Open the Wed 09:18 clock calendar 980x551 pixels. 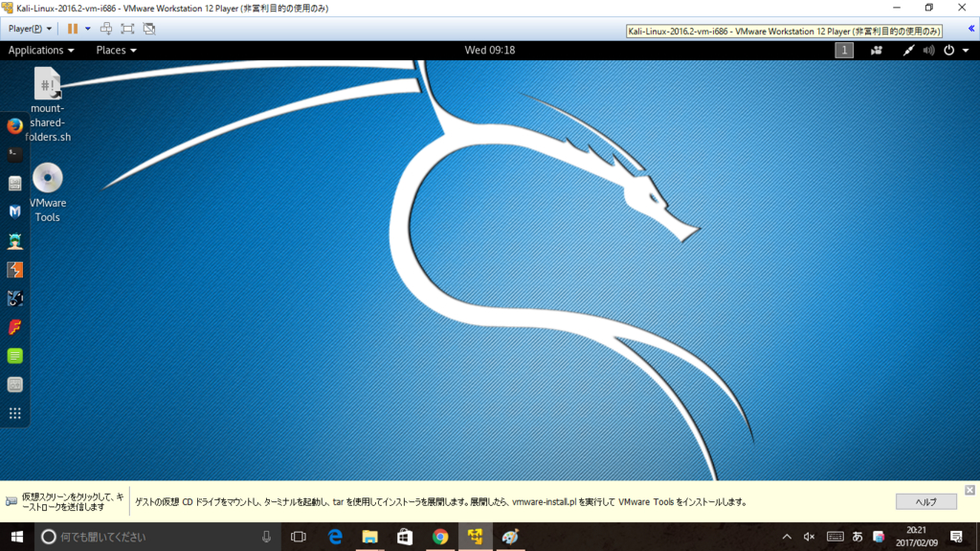click(489, 50)
